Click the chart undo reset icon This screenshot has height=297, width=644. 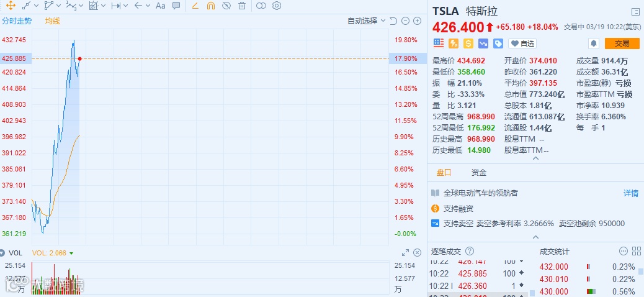coord(393,21)
